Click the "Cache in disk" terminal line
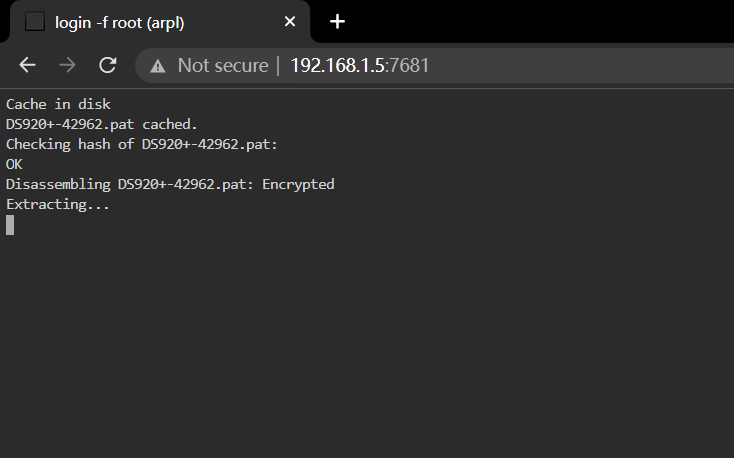The width and height of the screenshot is (734, 458). 59,104
